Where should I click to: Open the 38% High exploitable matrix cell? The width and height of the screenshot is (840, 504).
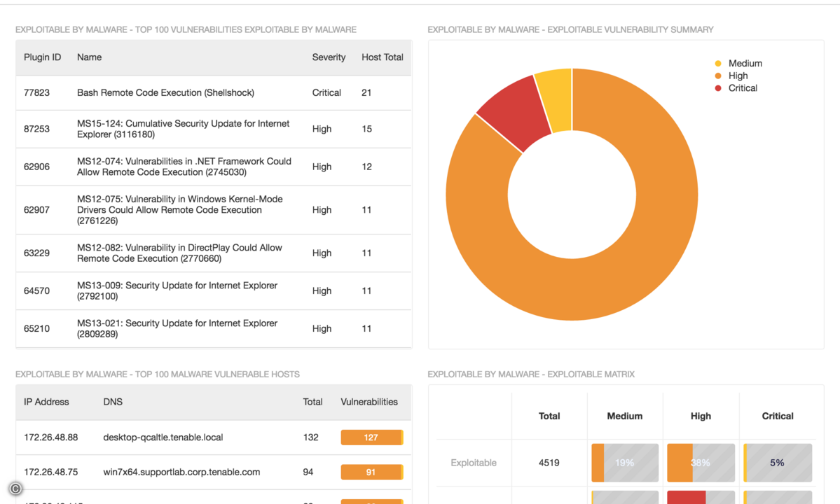701,463
